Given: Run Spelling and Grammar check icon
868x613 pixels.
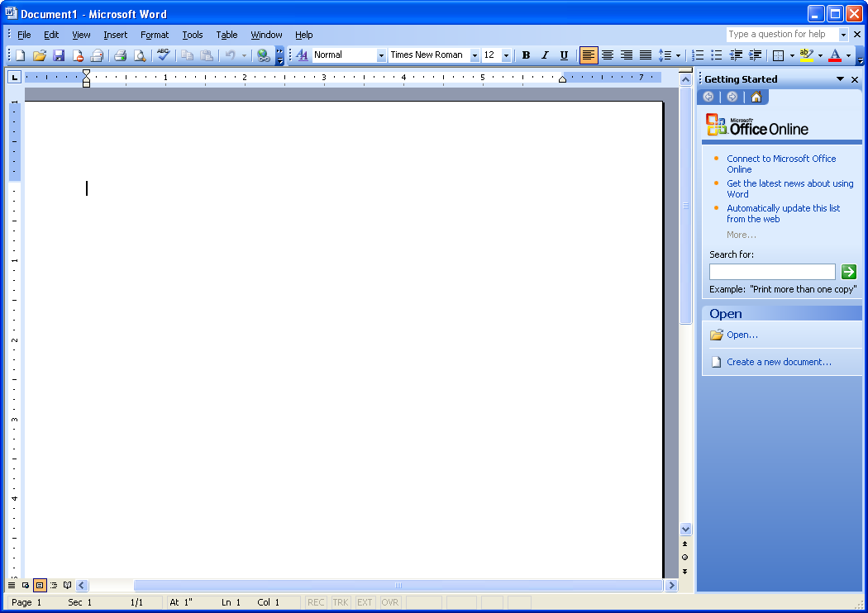Looking at the screenshot, I should pos(163,55).
